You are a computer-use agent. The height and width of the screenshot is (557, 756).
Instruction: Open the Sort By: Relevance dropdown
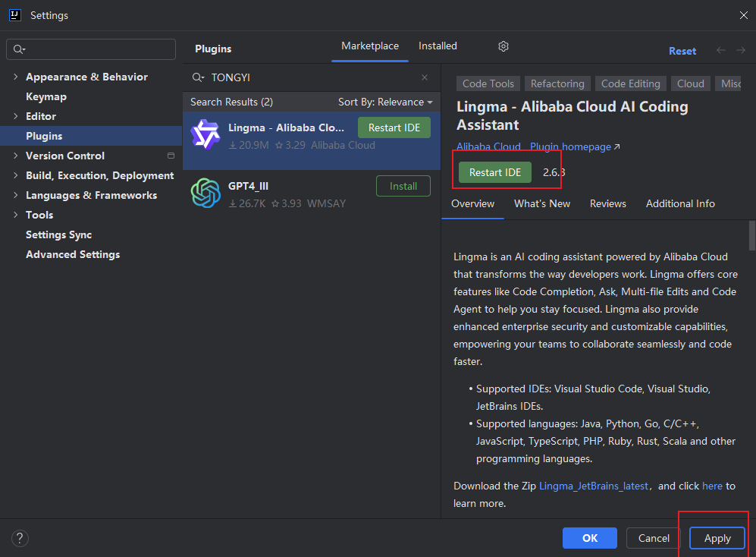pos(385,102)
